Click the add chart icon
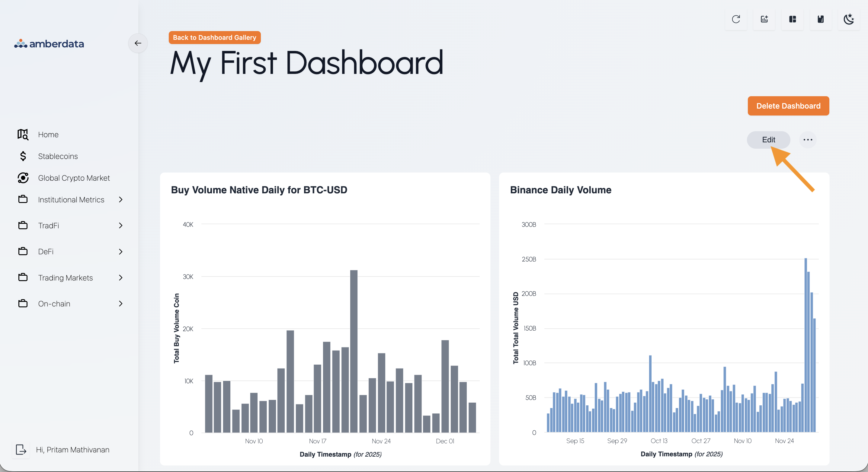 point(764,19)
